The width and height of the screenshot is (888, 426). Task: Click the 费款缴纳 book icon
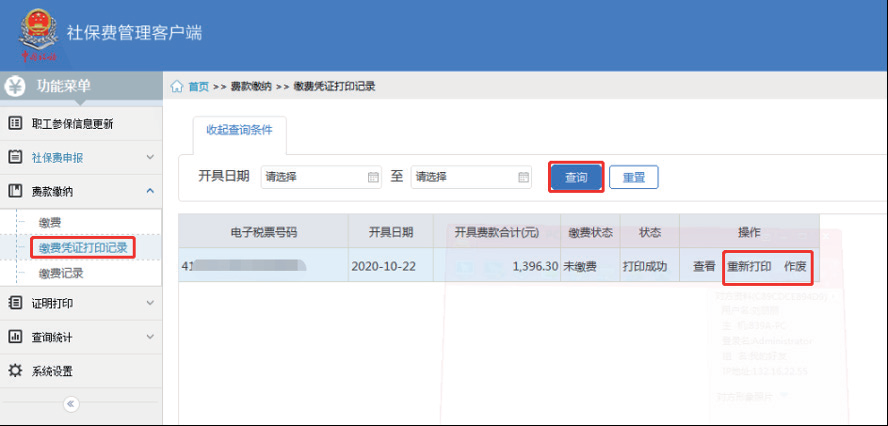click(x=15, y=190)
